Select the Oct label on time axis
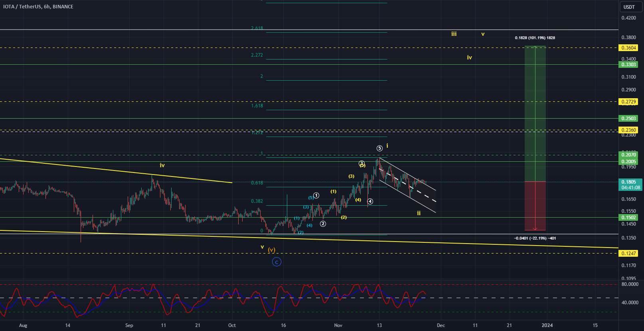This screenshot has width=644, height=331. click(232, 325)
